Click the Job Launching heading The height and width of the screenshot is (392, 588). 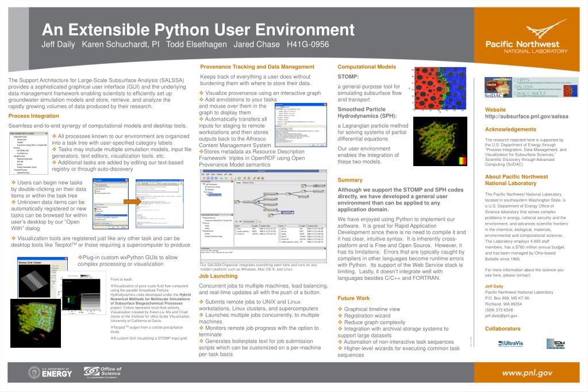[218, 276]
